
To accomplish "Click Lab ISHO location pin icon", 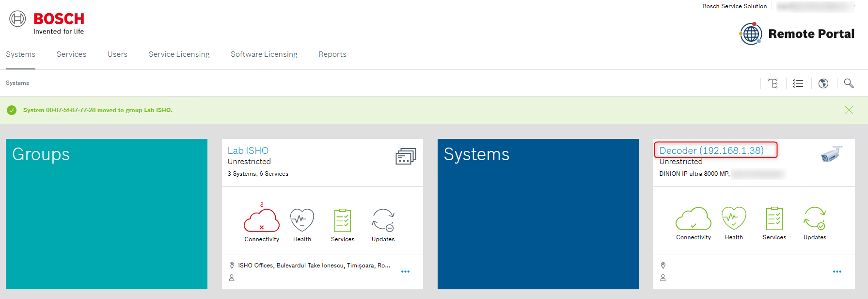I will tap(232, 266).
